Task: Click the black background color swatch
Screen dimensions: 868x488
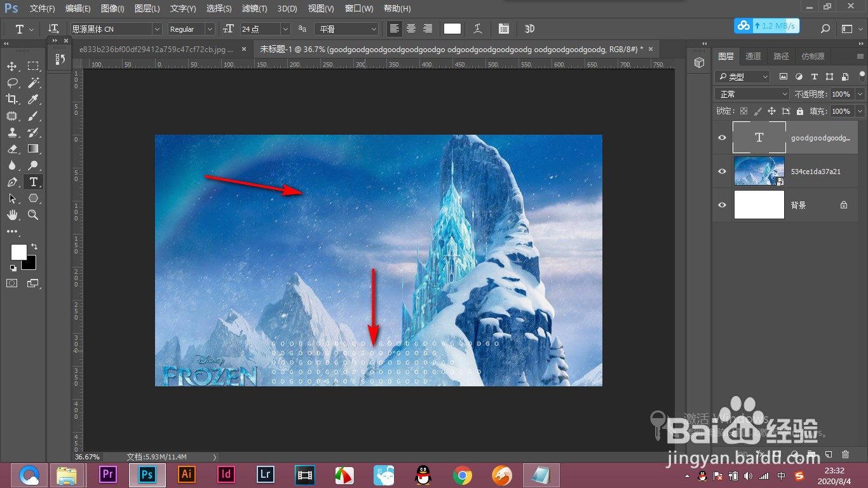Action: click(x=31, y=265)
